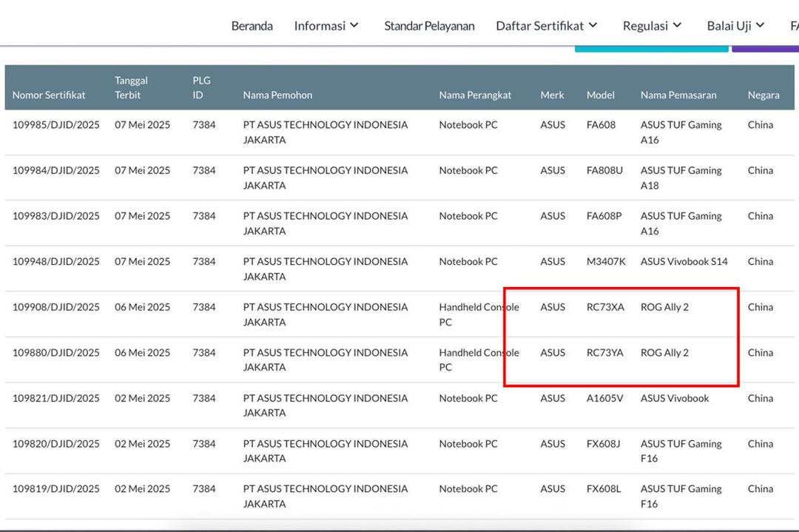799x532 pixels.
Task: Click date 06 Mei 2025 in 109908 row
Action: click(x=142, y=307)
